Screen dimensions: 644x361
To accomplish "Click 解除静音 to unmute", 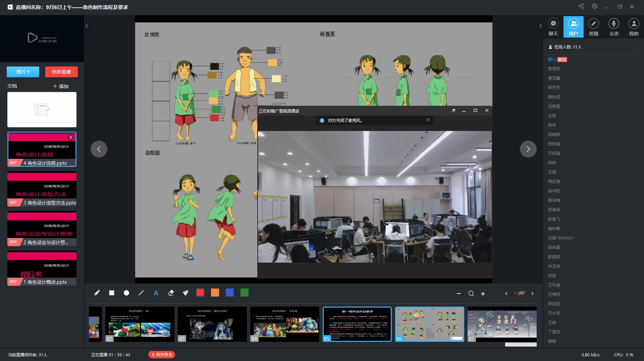I will point(162,355).
